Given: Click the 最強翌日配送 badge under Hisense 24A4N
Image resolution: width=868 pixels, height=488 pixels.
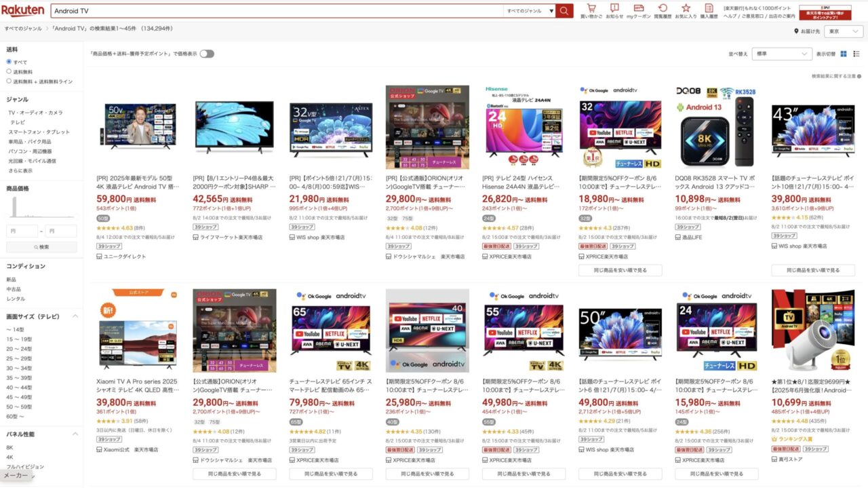Looking at the screenshot, I should click(x=496, y=246).
